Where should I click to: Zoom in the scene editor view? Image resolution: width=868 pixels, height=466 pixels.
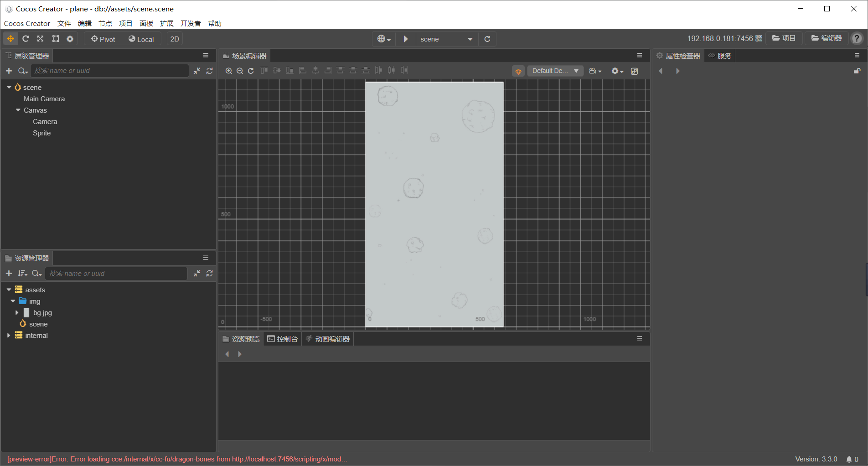click(x=229, y=71)
